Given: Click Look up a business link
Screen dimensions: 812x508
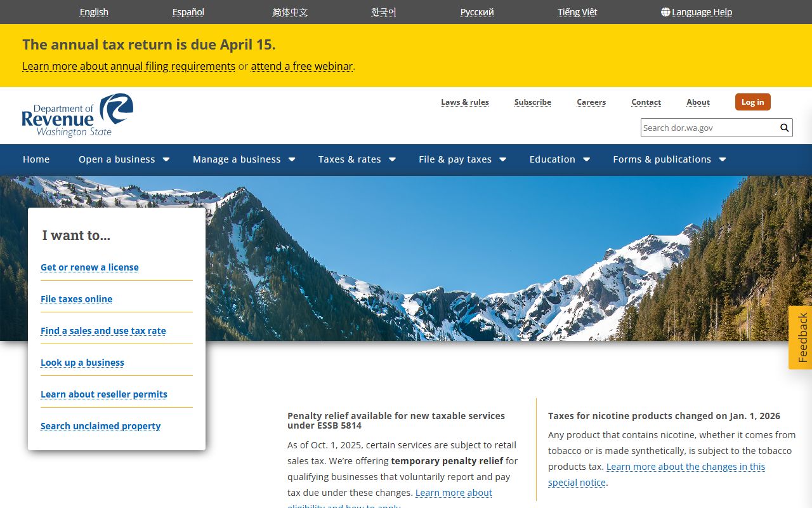Looking at the screenshot, I should coord(82,363).
